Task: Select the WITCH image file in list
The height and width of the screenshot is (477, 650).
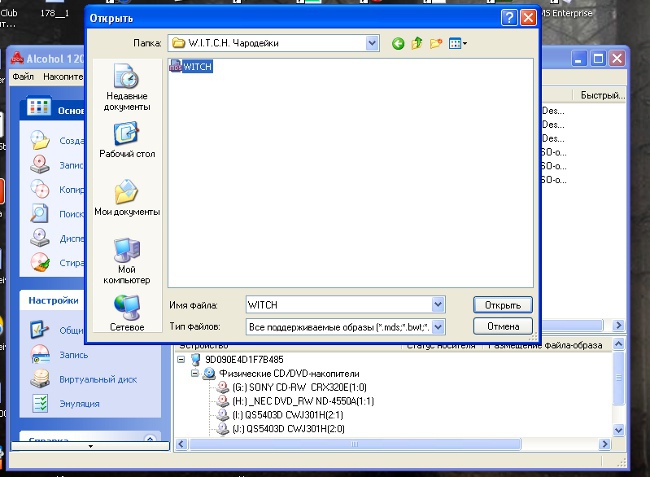Action: tap(191, 66)
